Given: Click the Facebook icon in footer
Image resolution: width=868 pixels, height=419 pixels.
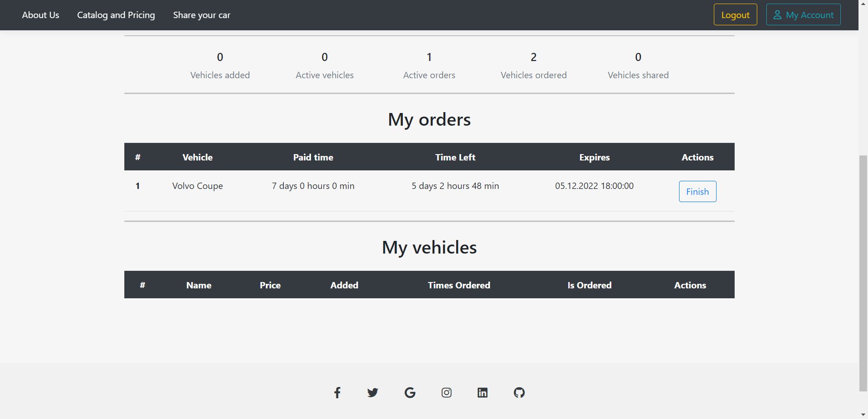Looking at the screenshot, I should 337,392.
